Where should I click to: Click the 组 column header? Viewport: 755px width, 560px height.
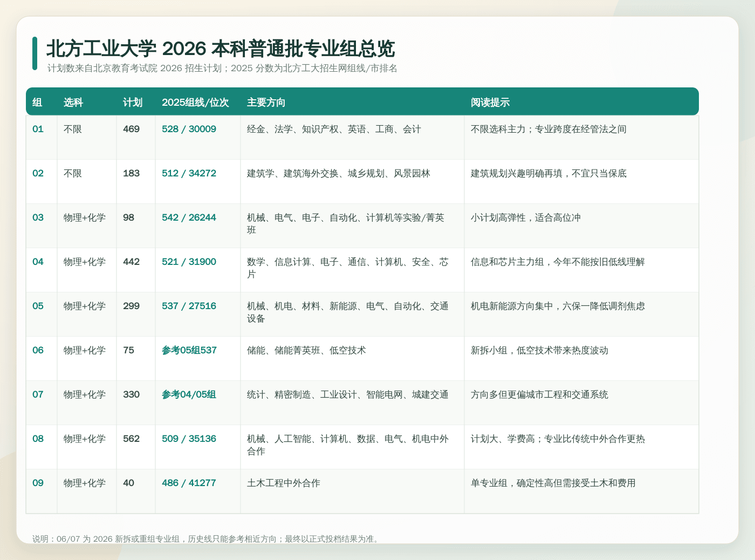(x=37, y=103)
